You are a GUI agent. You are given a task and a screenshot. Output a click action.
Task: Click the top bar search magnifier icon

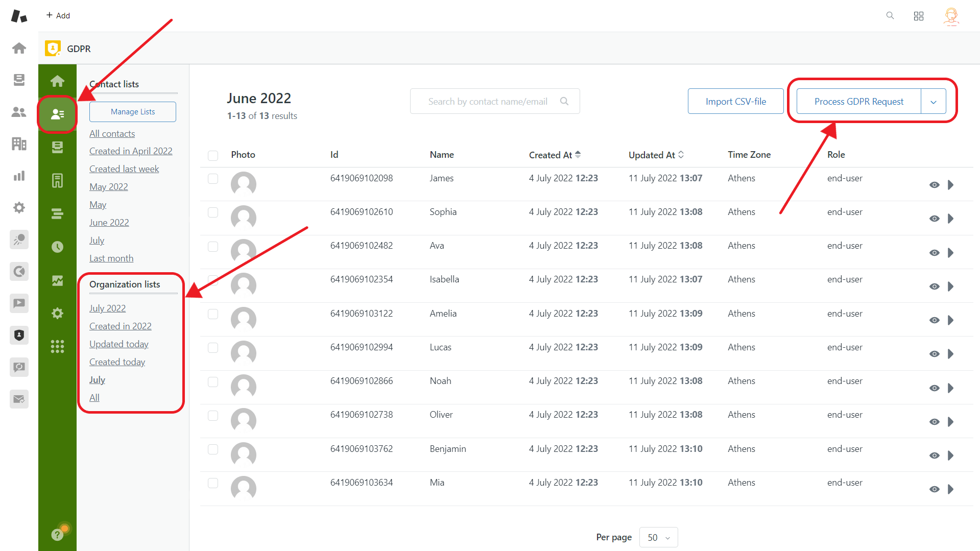[x=890, y=16]
